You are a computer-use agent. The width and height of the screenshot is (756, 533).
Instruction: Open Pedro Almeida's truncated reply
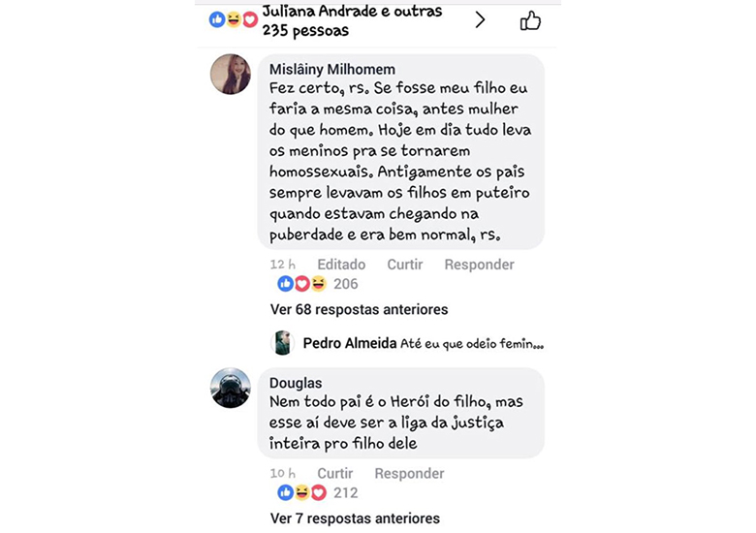click(x=424, y=343)
